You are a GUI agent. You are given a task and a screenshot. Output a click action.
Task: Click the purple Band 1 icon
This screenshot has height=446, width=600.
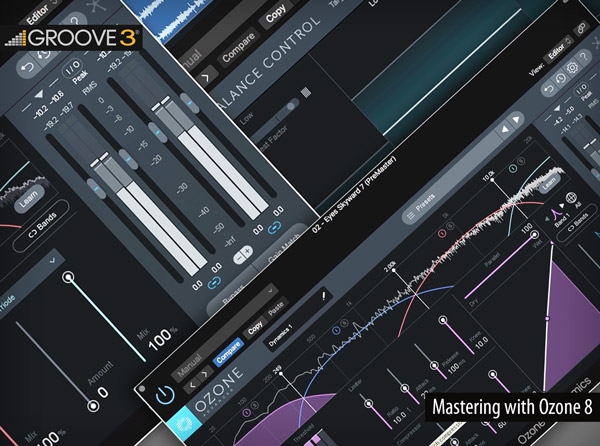pos(555,213)
